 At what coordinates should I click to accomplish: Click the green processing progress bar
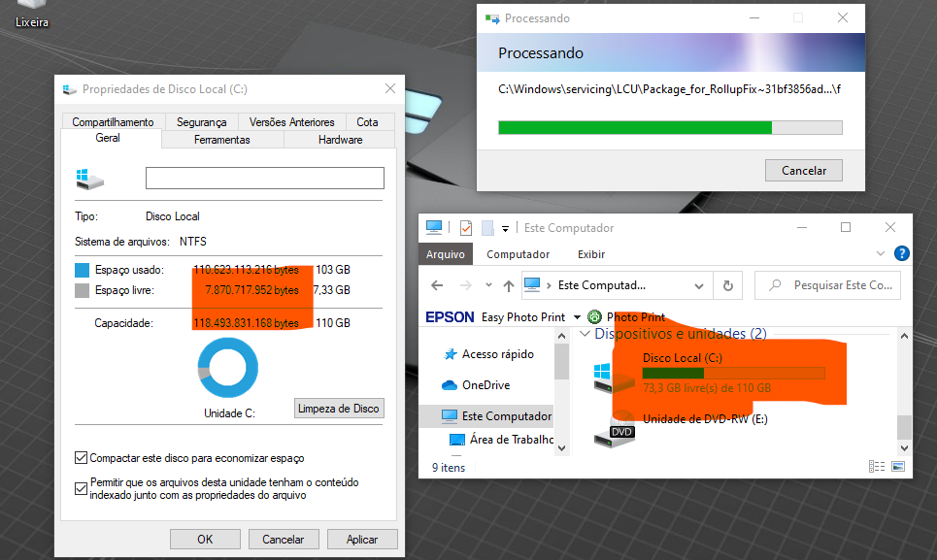click(x=670, y=127)
